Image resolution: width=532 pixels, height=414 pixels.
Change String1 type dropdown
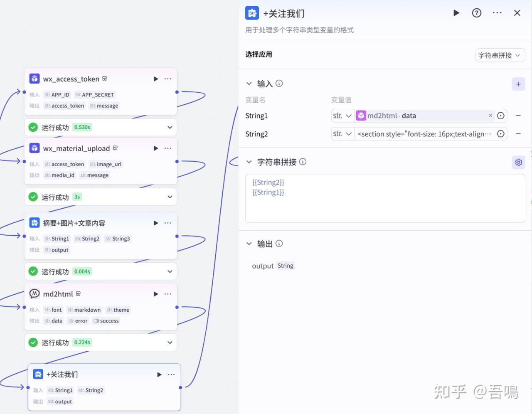pyautogui.click(x=342, y=116)
